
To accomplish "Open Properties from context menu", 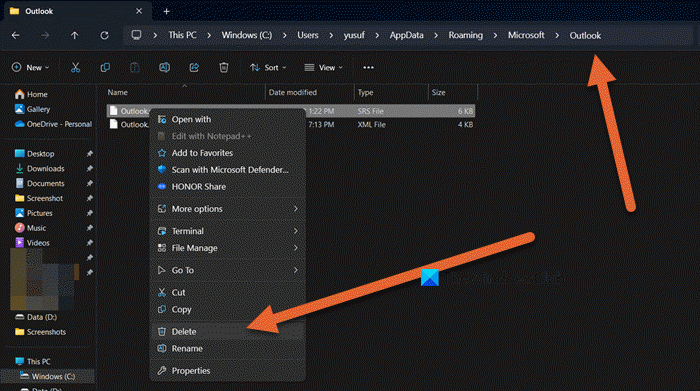I will (228, 371).
